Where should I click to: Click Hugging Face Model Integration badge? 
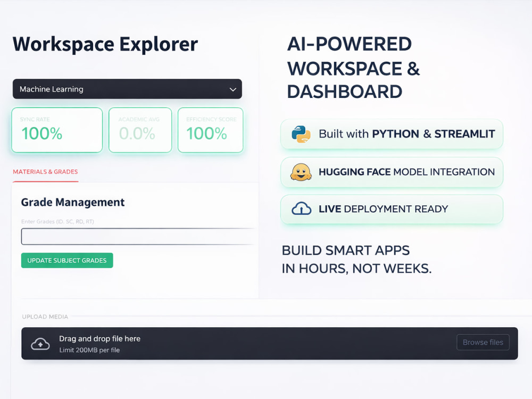[392, 172]
